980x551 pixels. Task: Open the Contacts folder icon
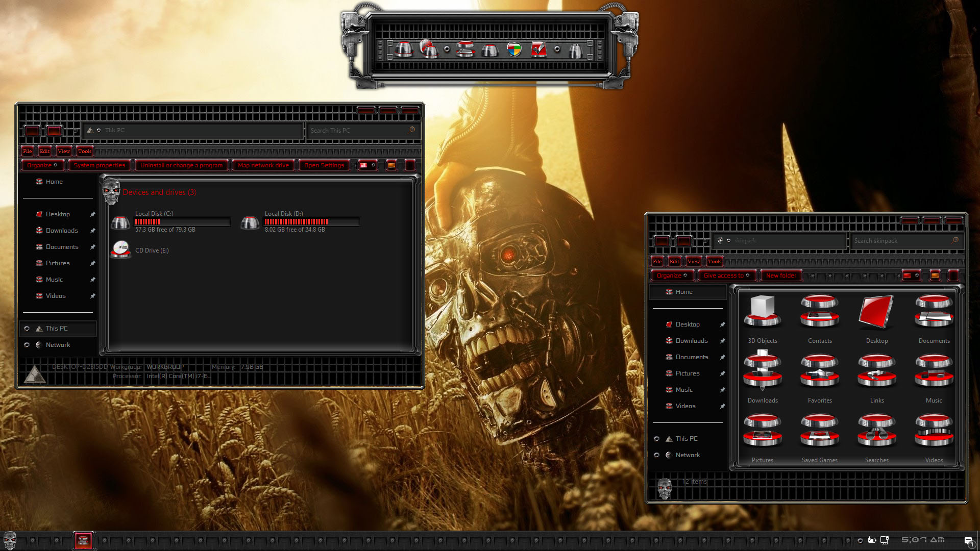pyautogui.click(x=820, y=311)
